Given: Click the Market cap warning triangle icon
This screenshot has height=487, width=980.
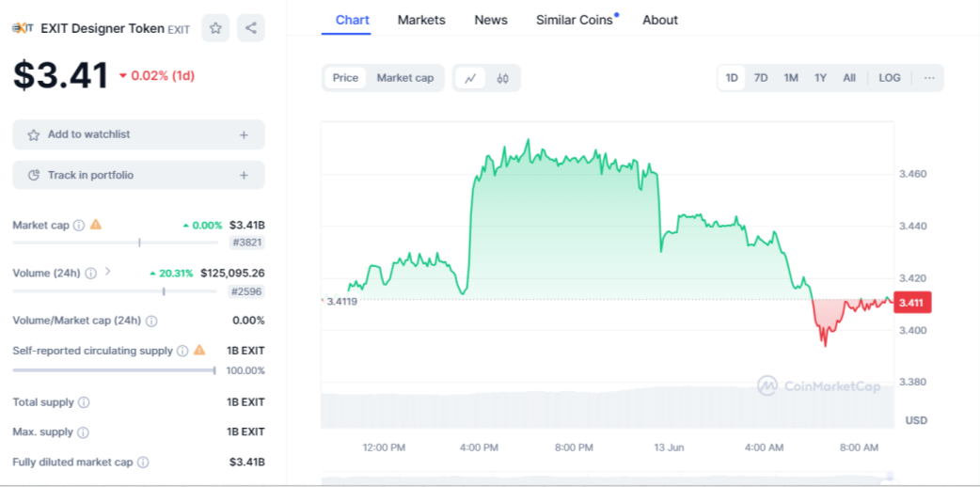Looking at the screenshot, I should pos(96,225).
